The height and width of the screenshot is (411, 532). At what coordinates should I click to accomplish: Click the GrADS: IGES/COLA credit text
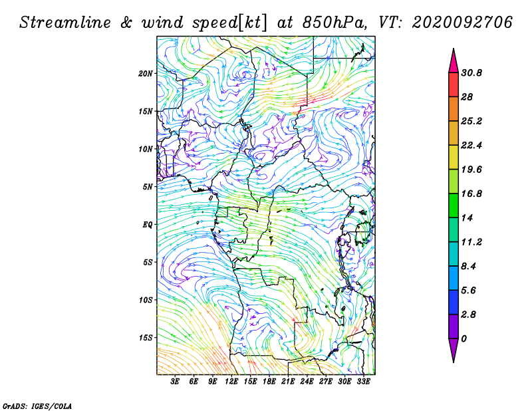(37, 406)
